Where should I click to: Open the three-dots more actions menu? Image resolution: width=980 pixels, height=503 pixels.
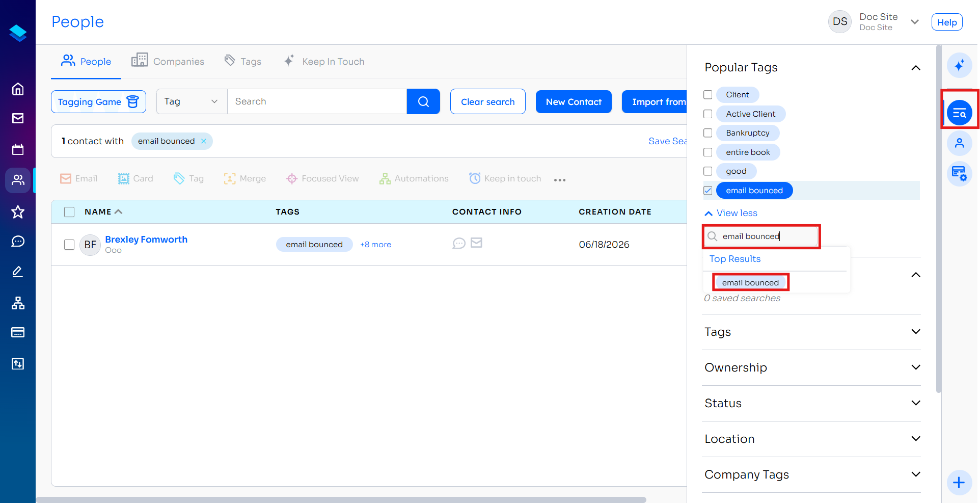click(560, 180)
